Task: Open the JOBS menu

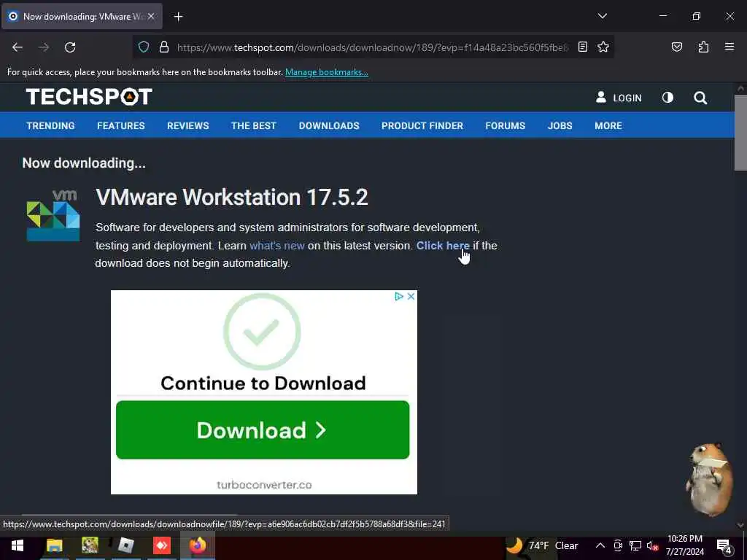Action: (x=560, y=125)
